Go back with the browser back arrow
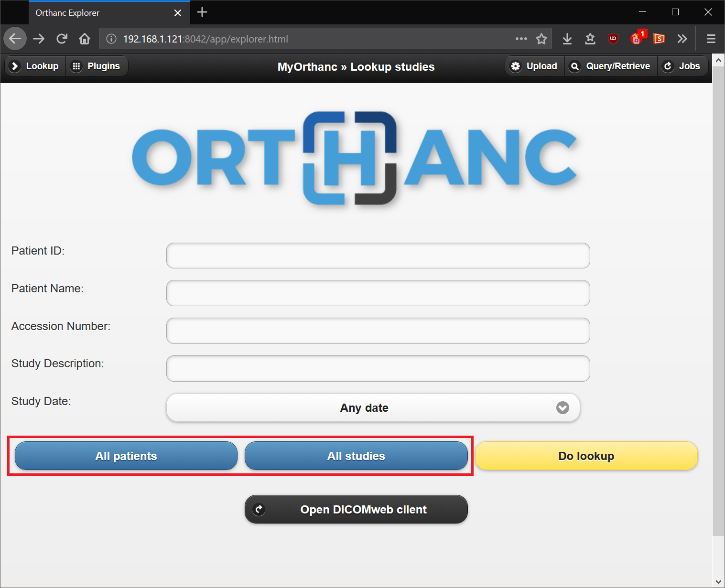This screenshot has height=588, width=725. pyautogui.click(x=15, y=39)
